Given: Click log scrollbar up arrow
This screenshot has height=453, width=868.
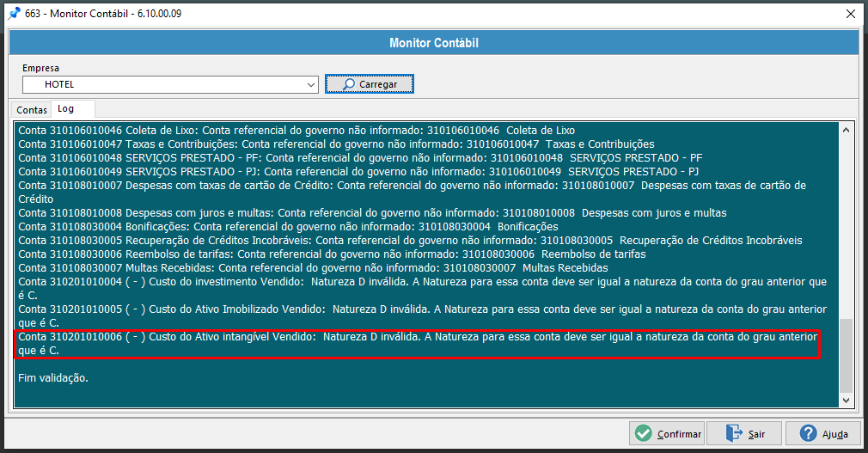Looking at the screenshot, I should tap(846, 130).
